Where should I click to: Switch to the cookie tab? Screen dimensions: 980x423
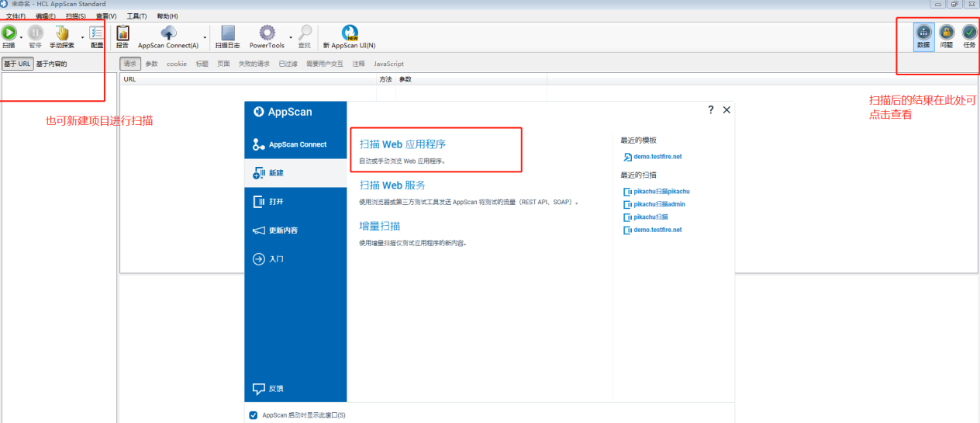(x=177, y=64)
